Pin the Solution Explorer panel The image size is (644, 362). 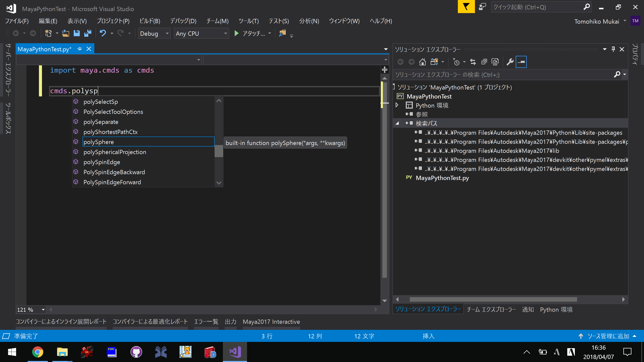[613, 49]
